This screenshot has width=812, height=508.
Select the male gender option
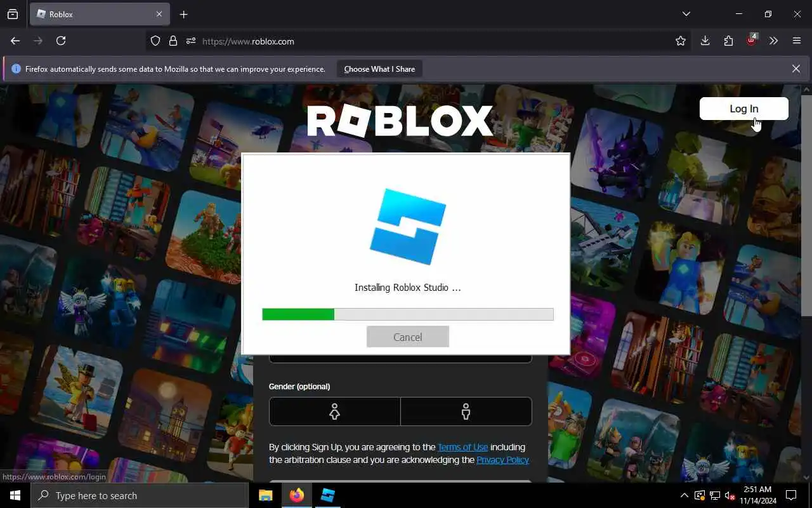point(466,411)
